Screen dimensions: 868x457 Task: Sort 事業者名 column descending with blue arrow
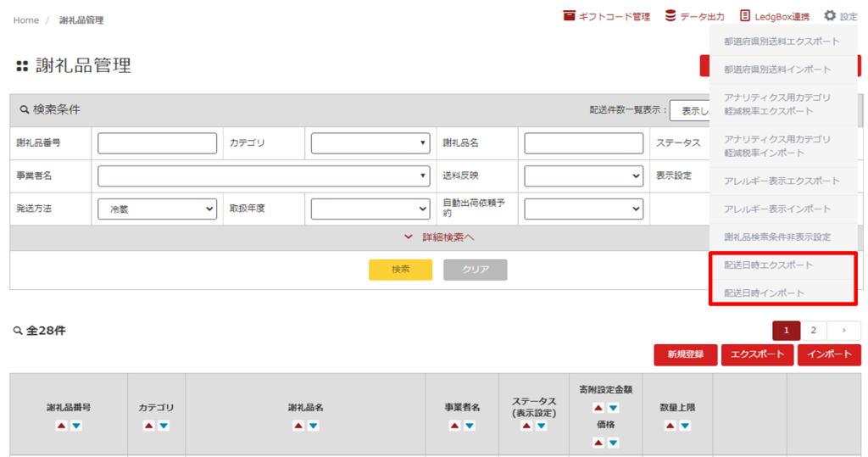[470, 426]
